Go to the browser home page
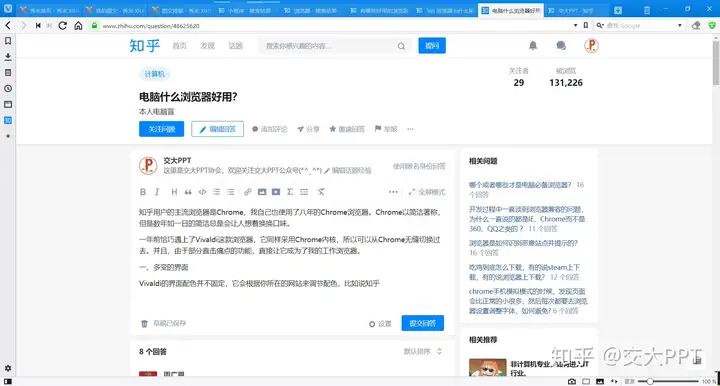720x386 pixels. 78,26
